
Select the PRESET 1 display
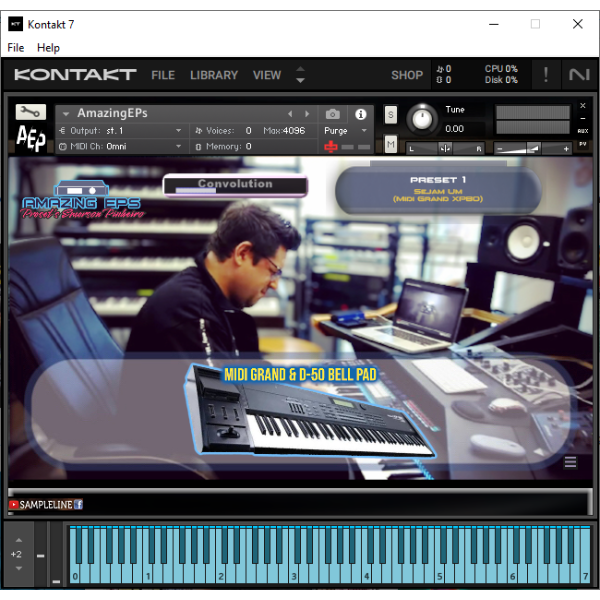439,189
